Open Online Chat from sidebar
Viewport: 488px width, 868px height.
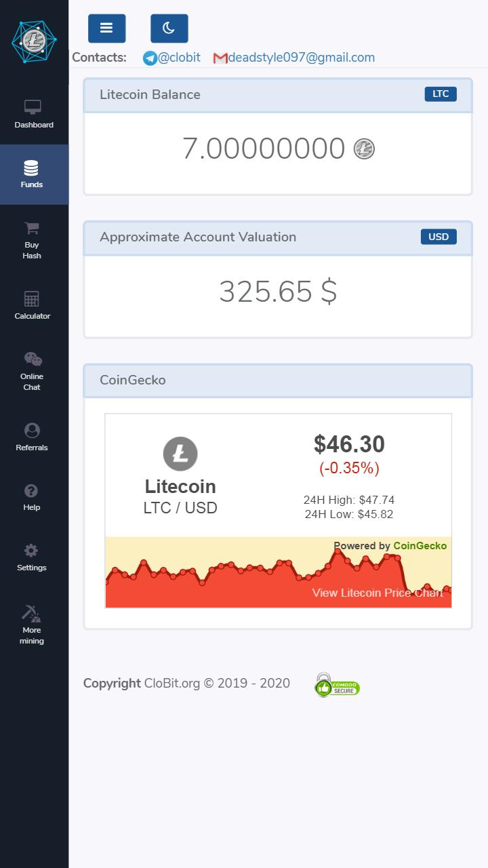[x=34, y=372]
